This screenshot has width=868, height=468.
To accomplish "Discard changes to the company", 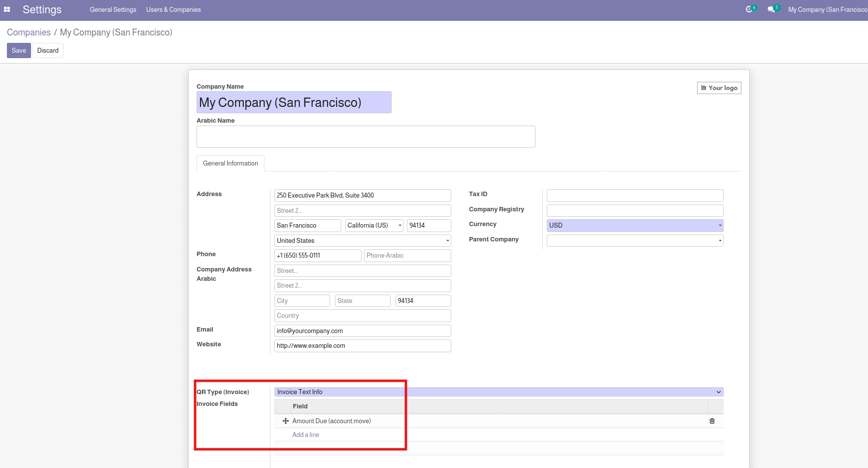I will pyautogui.click(x=48, y=51).
